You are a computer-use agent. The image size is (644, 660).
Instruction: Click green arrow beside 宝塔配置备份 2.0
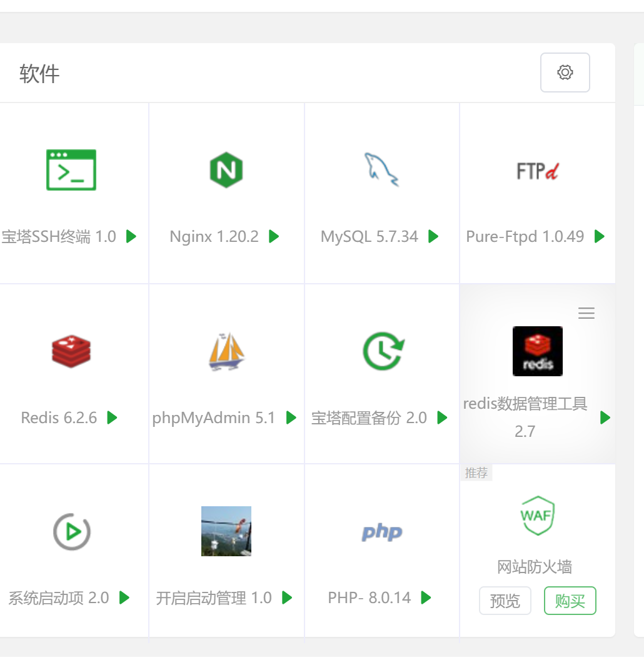coord(442,418)
